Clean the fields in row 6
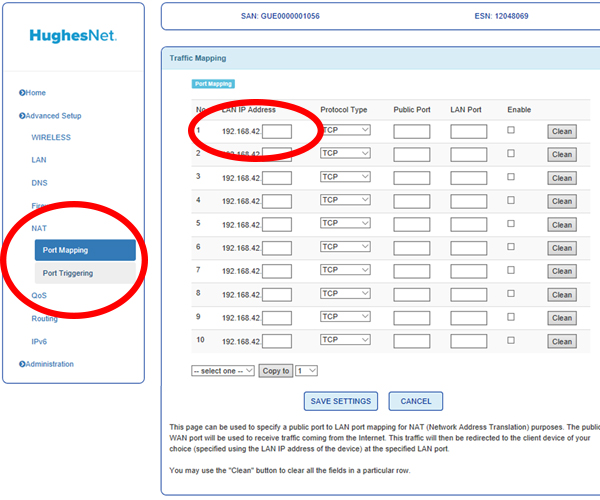The width and height of the screenshot is (600, 500). tap(562, 248)
